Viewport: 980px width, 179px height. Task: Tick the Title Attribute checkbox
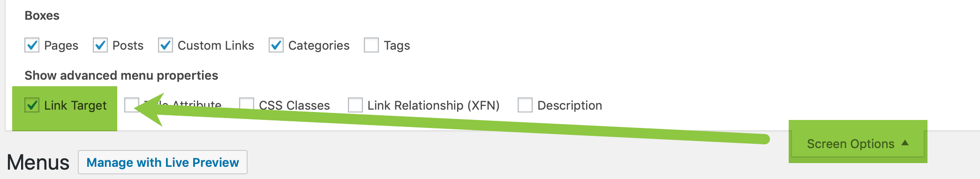point(132,105)
